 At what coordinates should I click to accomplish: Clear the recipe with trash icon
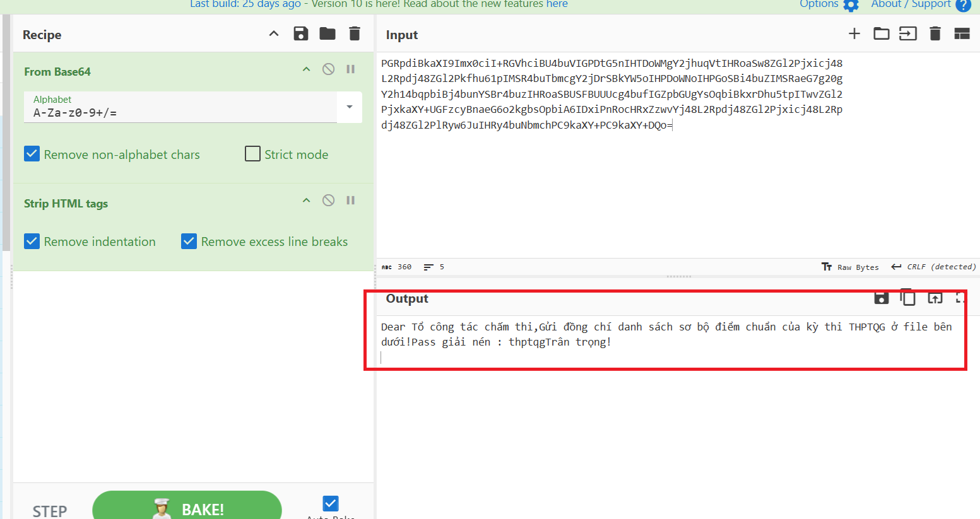(x=355, y=34)
